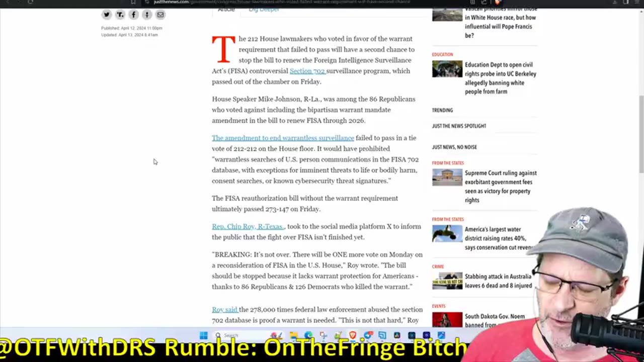Image resolution: width=644 pixels, height=362 pixels.
Task: Open the Stabbing attack in Australia headline
Action: click(x=498, y=281)
